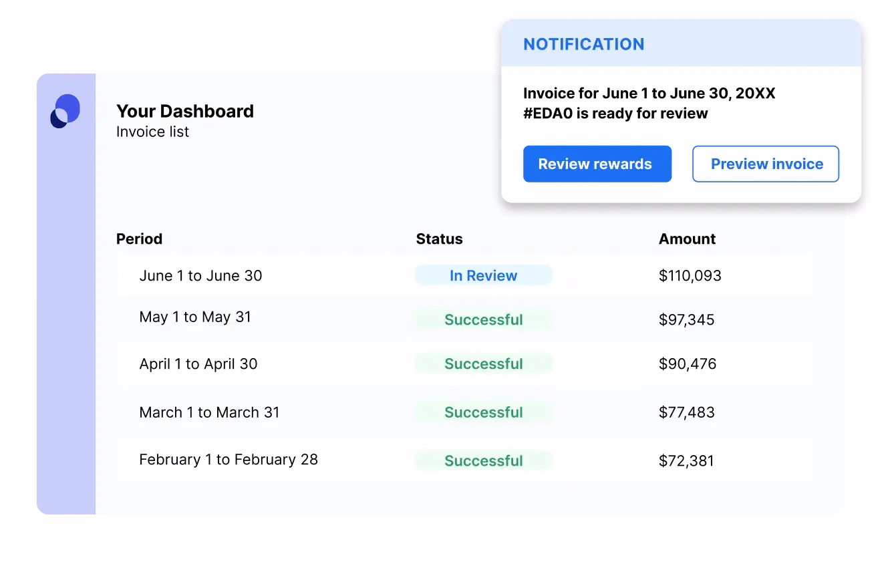Click the Successful badge for May invoice
Viewport: 882px width, 588px height.
[x=483, y=319]
